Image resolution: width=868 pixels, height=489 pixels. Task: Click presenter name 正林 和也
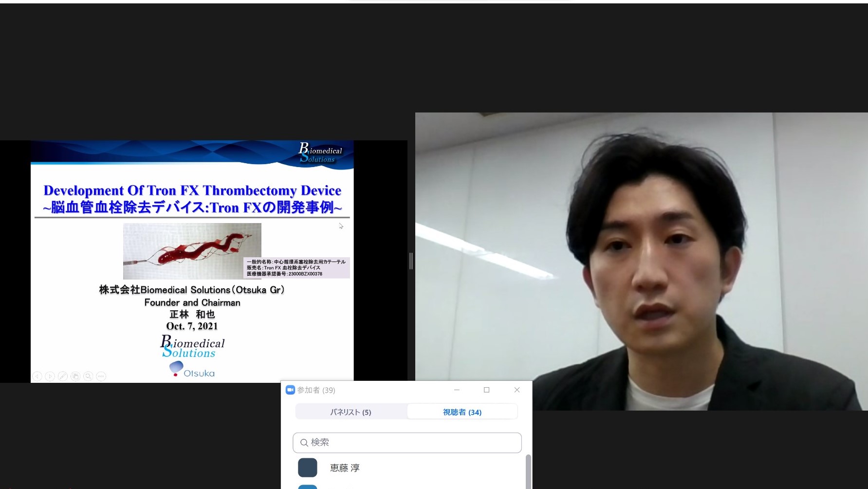tap(192, 314)
